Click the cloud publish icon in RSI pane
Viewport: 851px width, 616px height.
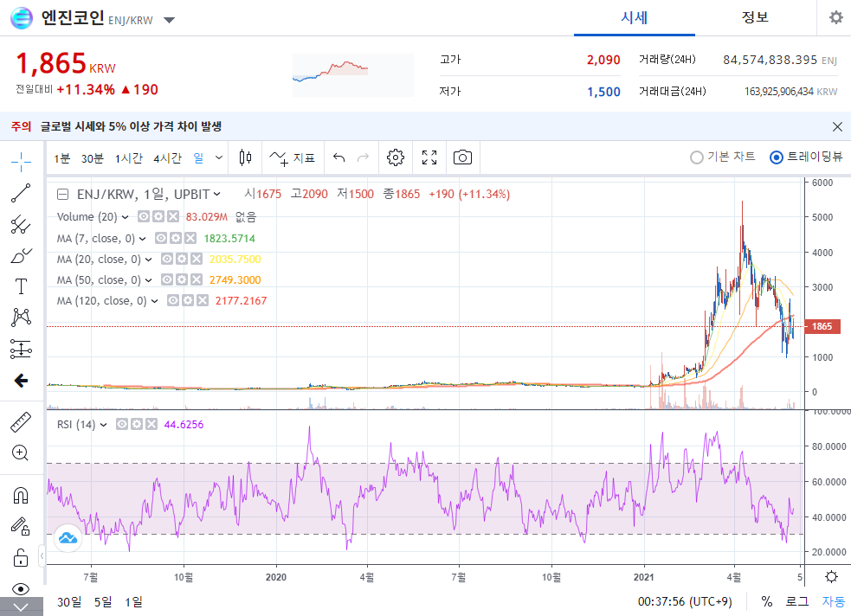[x=68, y=538]
